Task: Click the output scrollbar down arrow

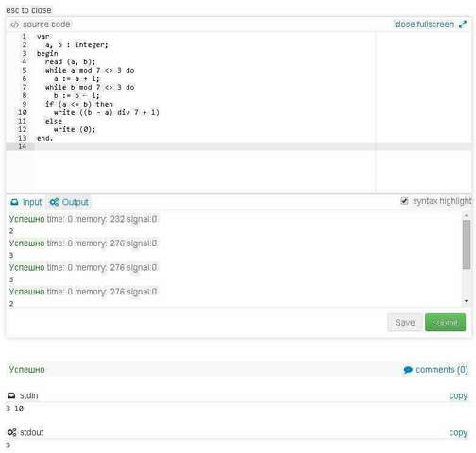Action: point(467,301)
